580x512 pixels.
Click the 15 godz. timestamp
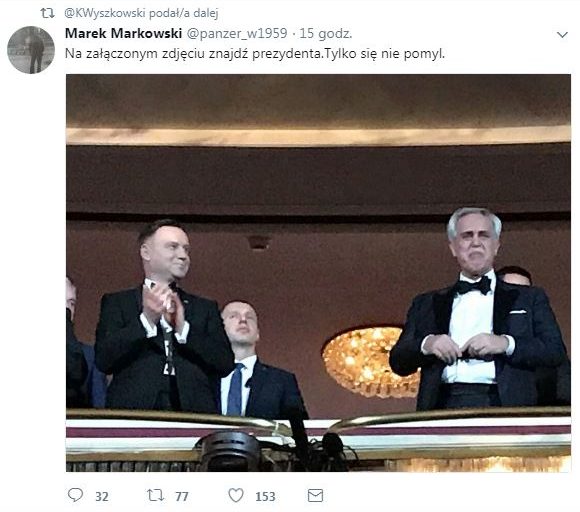326,33
